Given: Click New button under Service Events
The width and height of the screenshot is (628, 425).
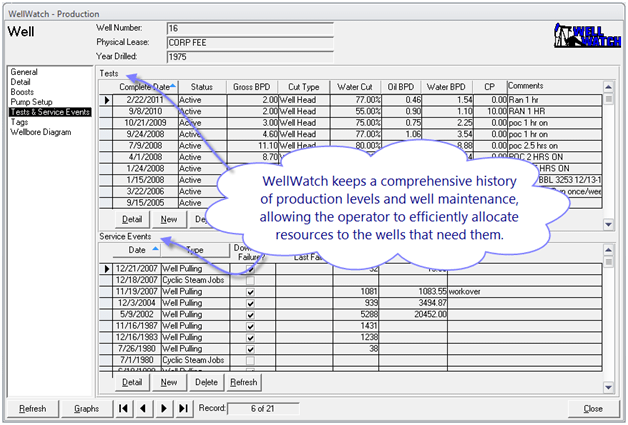Looking at the screenshot, I should click(x=169, y=383).
